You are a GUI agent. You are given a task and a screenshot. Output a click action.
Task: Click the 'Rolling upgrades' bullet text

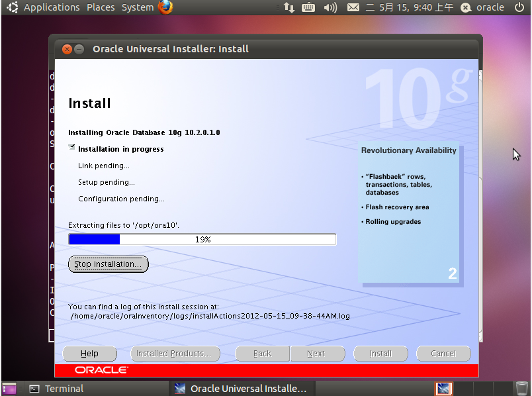coord(393,222)
